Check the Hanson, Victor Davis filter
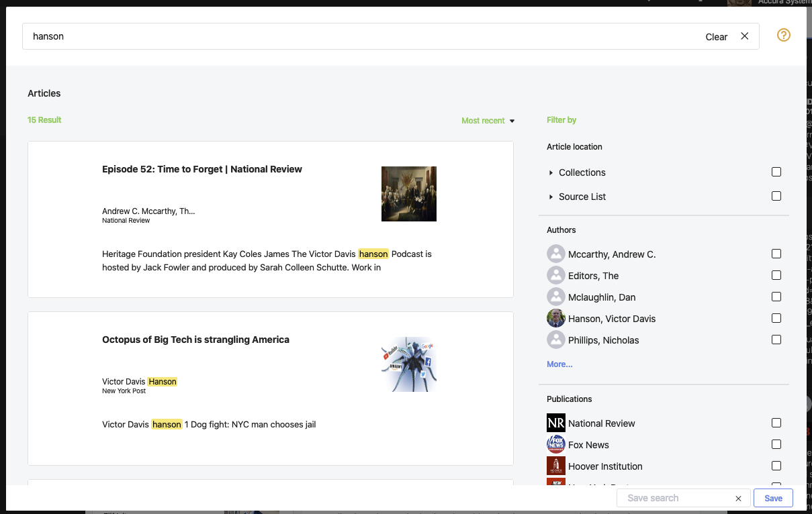Viewport: 812px width, 514px height. pos(776,318)
